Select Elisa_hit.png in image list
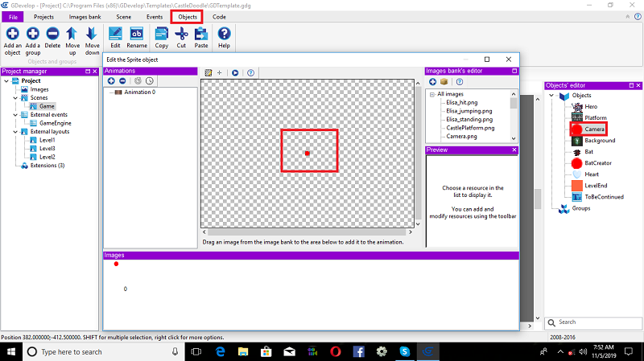The height and width of the screenshot is (361, 644). [x=461, y=103]
